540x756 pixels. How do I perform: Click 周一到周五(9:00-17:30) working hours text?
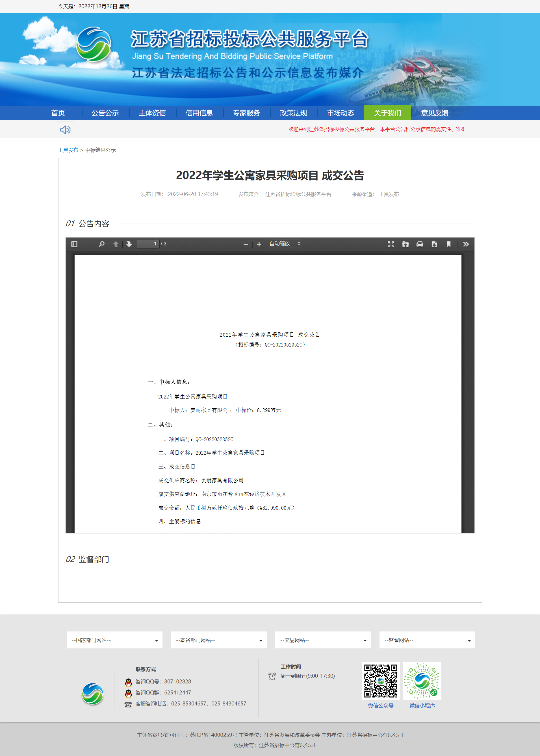pos(307,676)
